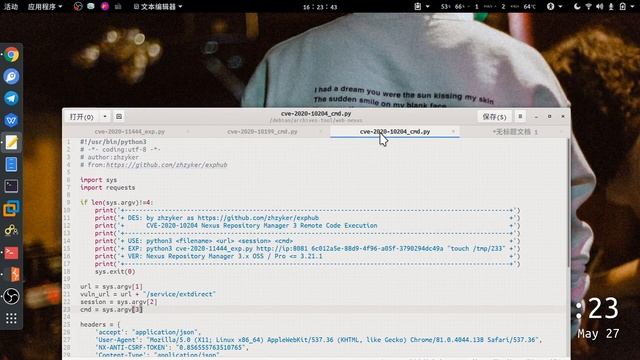Viewport: 640px width, 360px height.
Task: Click the '# author:zhzyker' comment line
Action: pos(109,157)
